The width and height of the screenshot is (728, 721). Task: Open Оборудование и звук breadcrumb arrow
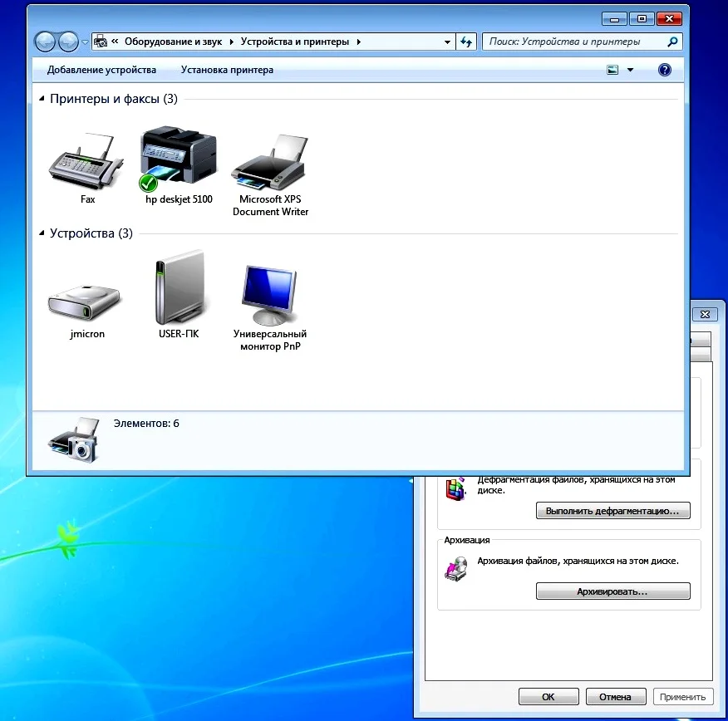click(231, 42)
